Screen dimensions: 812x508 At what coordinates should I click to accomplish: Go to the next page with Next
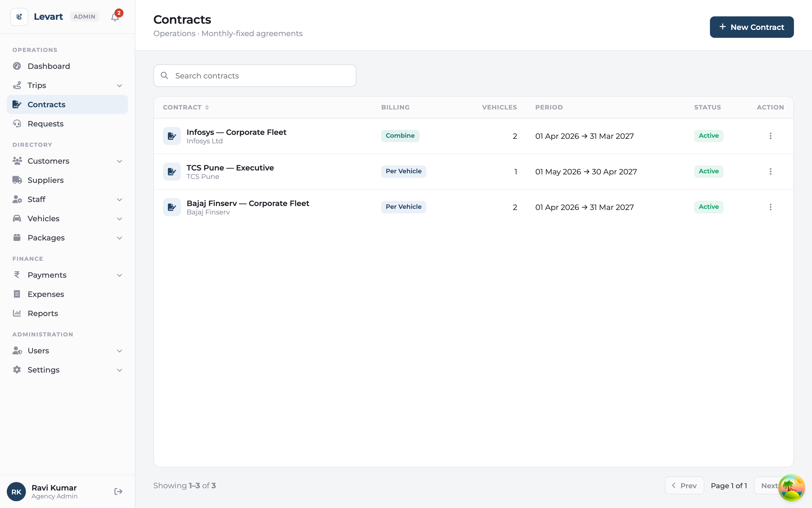[768, 485]
